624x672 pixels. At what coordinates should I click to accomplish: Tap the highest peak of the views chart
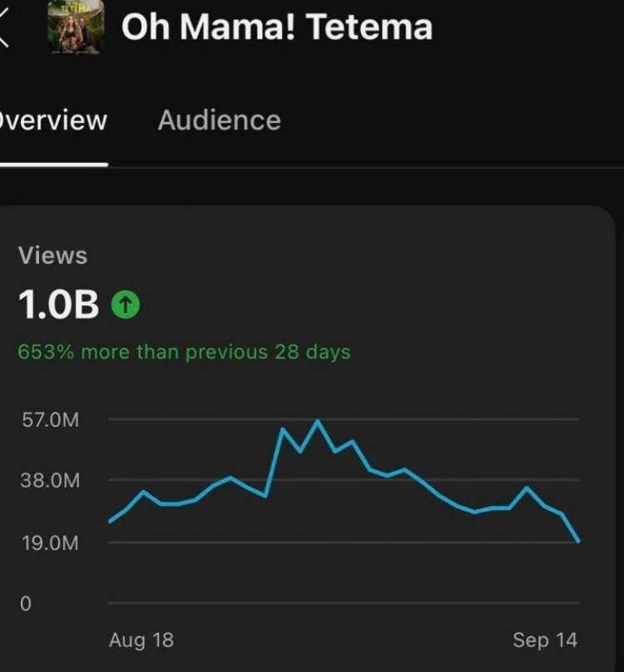click(317, 421)
